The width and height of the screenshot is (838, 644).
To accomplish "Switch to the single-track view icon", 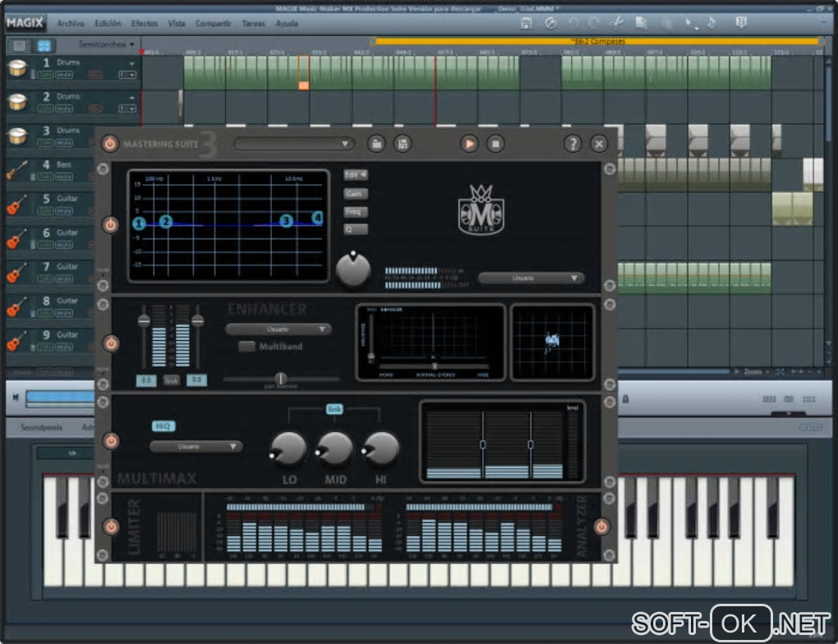I will 19,45.
